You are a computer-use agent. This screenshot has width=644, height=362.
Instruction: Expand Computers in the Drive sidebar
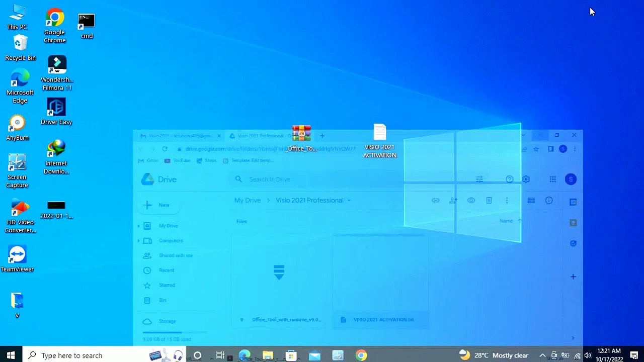(x=139, y=241)
